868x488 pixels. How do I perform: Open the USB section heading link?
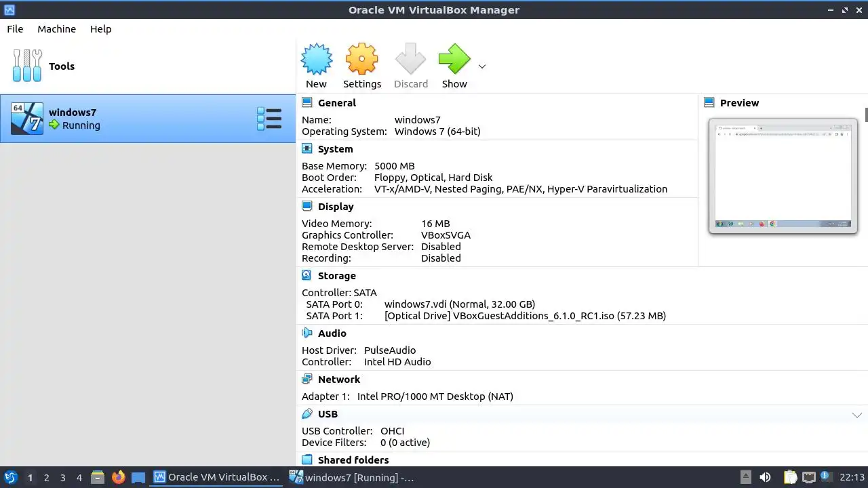click(328, 414)
